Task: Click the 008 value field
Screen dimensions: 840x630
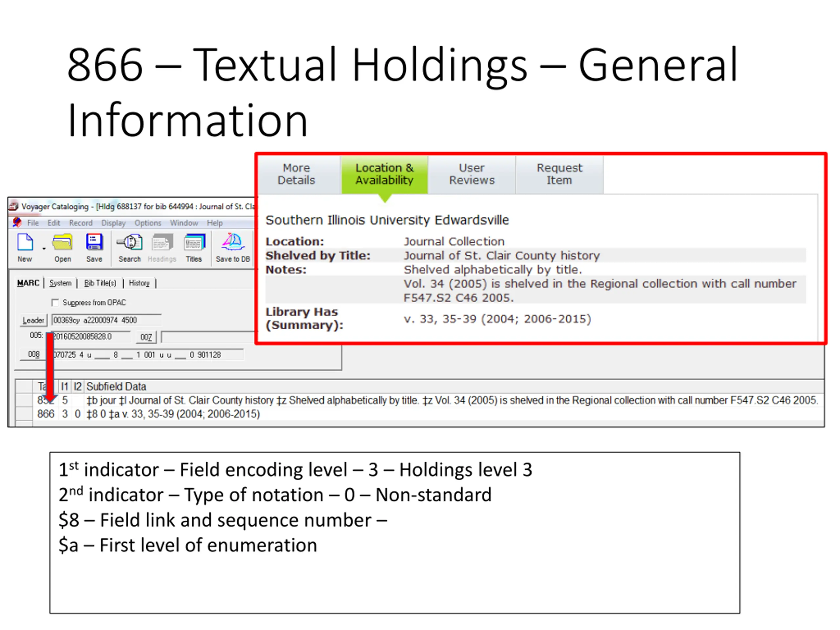Action: click(x=147, y=355)
